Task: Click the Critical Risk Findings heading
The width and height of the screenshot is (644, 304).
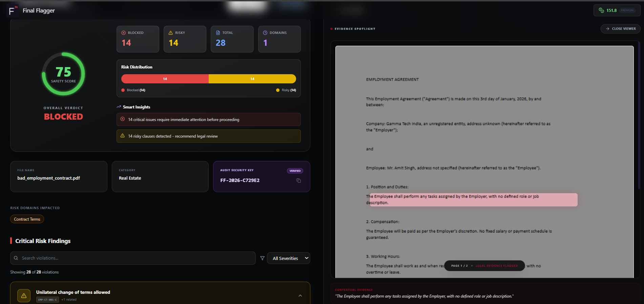Action: click(x=43, y=241)
